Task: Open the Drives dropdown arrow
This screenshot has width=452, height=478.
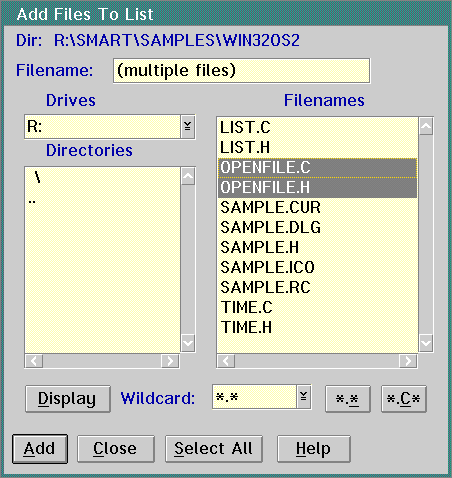Action: pos(188,127)
